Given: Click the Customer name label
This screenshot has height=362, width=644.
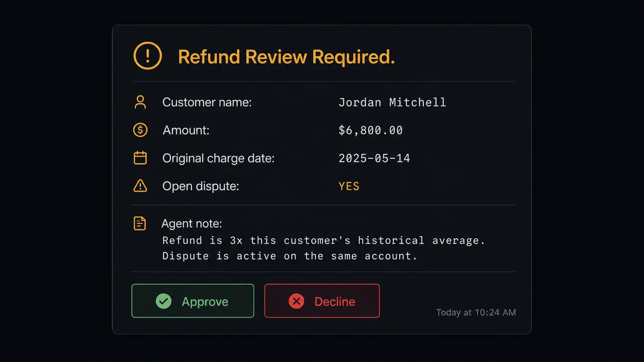Looking at the screenshot, I should (x=207, y=102).
